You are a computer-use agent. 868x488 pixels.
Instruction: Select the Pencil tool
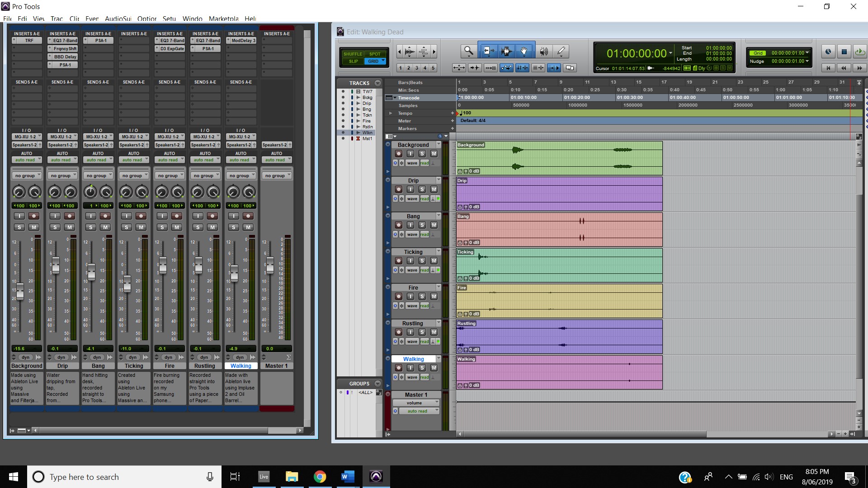click(561, 51)
